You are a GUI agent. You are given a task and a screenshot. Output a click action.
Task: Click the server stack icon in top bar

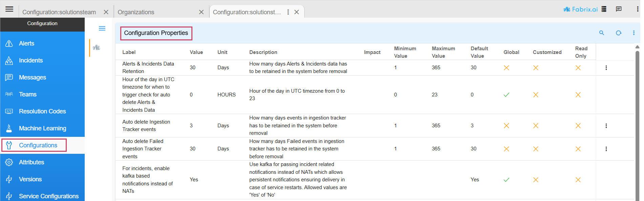(604, 9)
